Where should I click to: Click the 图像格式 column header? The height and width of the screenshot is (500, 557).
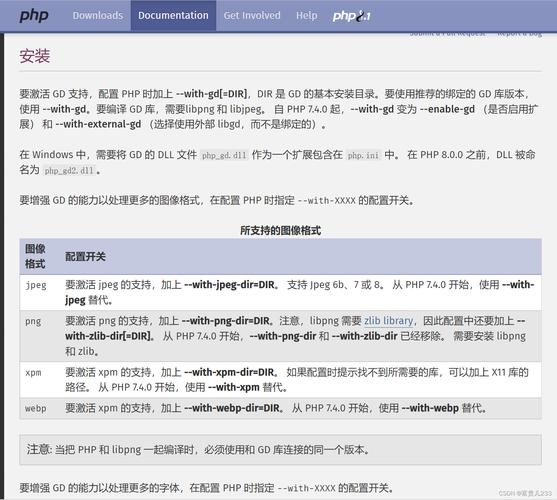35,256
